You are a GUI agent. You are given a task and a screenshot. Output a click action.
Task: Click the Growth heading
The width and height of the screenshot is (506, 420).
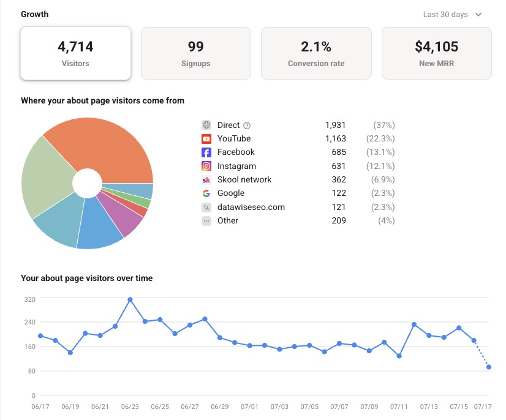[x=34, y=14]
